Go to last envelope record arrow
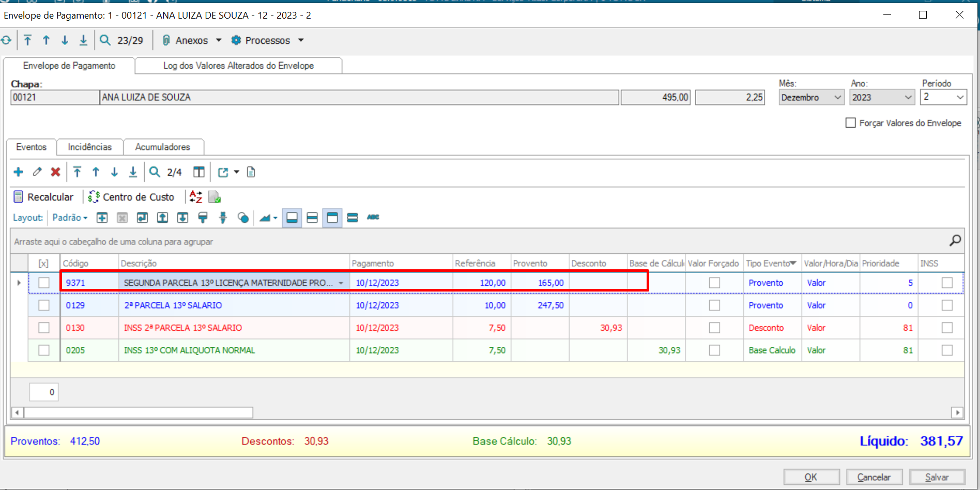Screen dimensions: 980x490 coord(83,40)
